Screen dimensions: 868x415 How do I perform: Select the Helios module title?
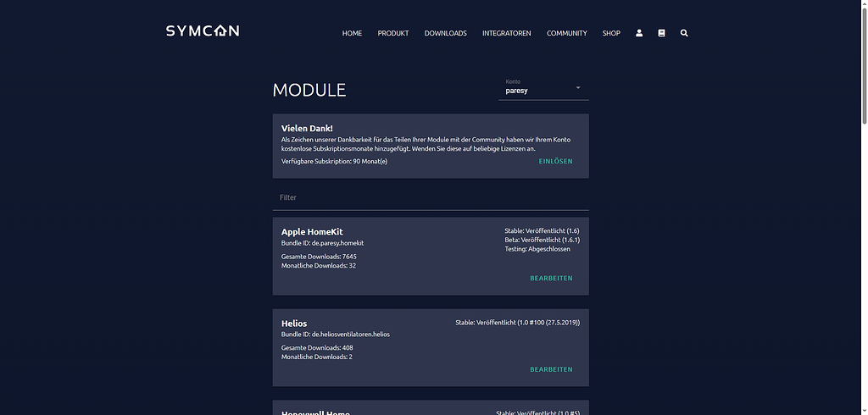(294, 324)
